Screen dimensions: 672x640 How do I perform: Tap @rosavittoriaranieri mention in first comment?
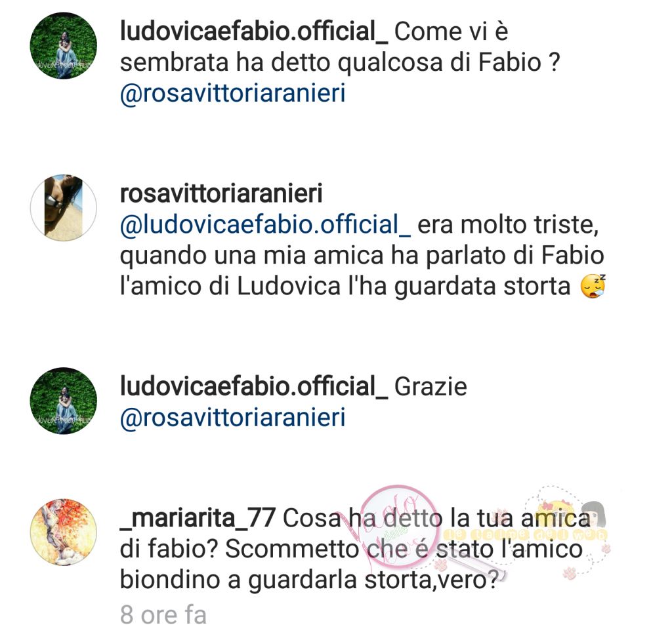233,94
